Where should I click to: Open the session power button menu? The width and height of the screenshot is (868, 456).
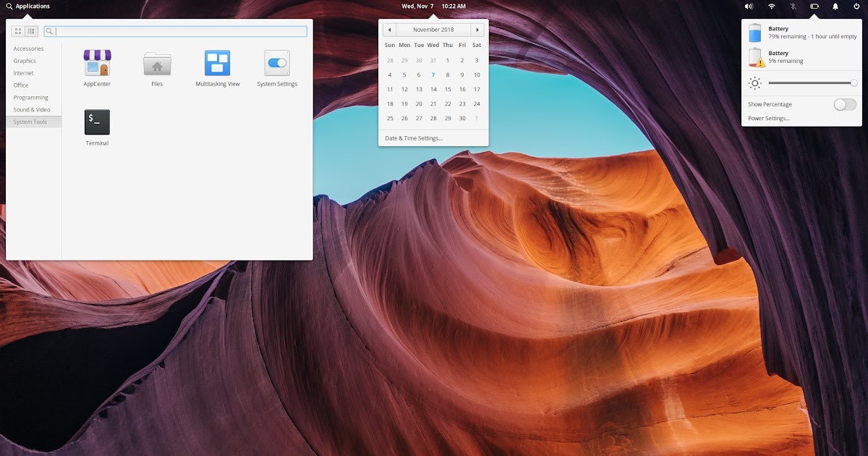[856, 6]
